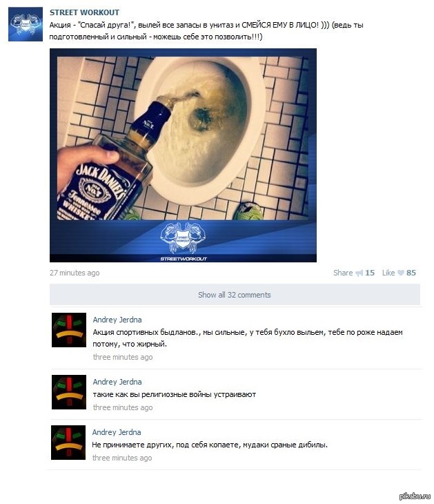Click Andrey Jerdna name on first comment
434x504 pixels.
click(117, 320)
